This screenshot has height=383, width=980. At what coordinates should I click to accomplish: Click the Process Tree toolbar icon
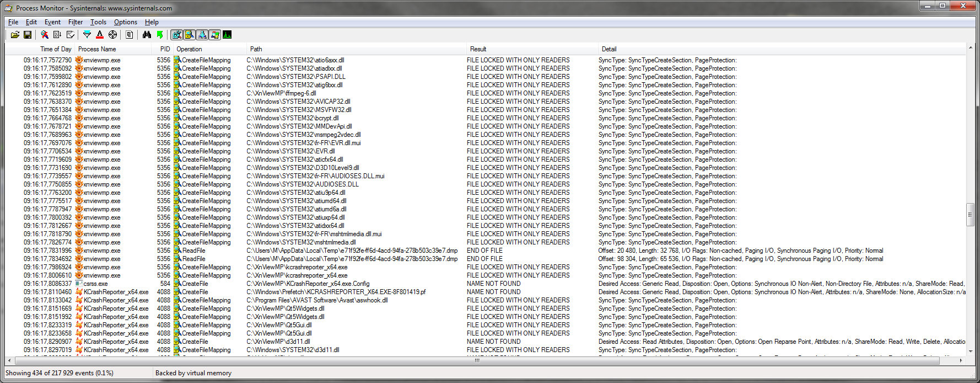[130, 35]
